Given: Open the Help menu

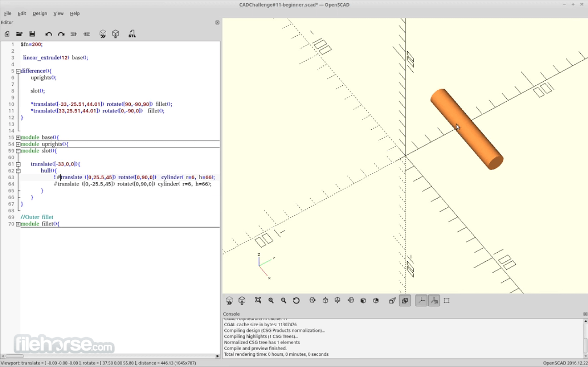Looking at the screenshot, I should [75, 14].
